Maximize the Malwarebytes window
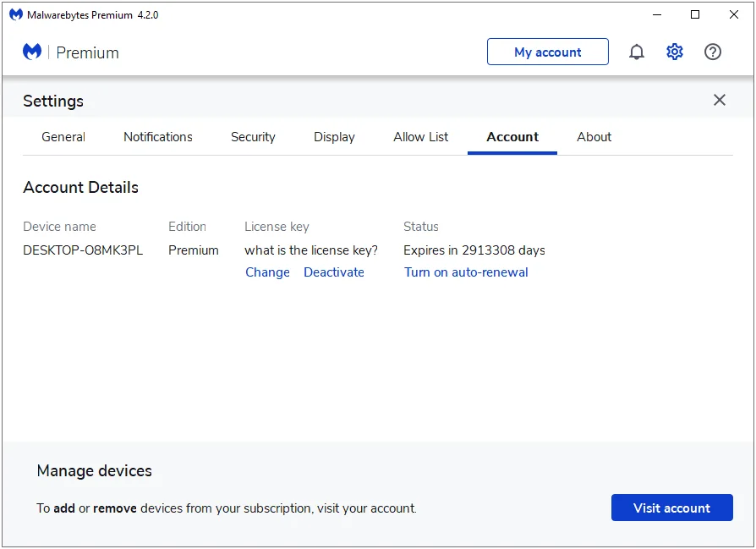Screen dimensions: 756x549 coord(695,14)
